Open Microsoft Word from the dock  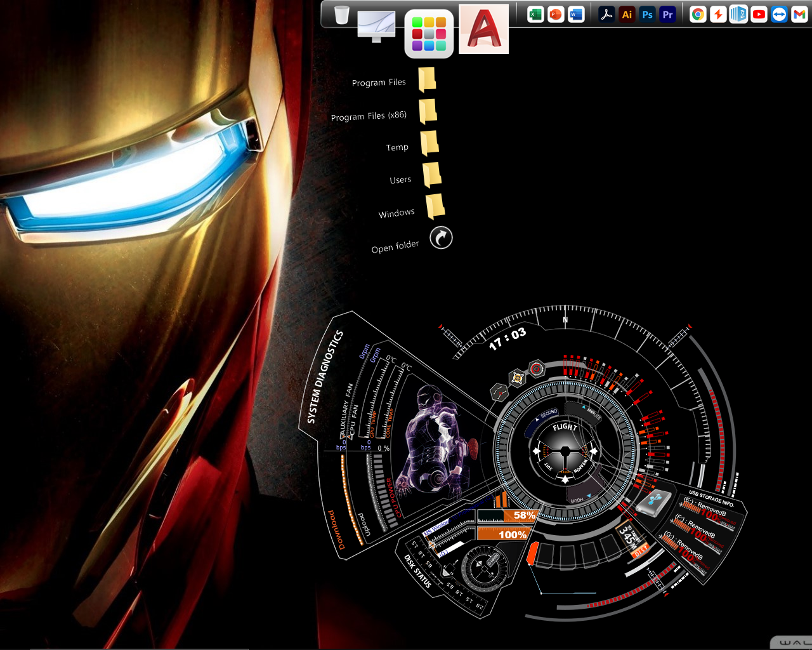576,15
